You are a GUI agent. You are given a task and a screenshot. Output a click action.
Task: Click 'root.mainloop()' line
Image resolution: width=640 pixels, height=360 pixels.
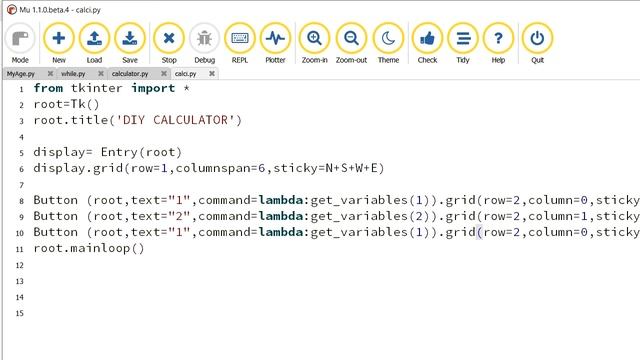[x=89, y=248]
